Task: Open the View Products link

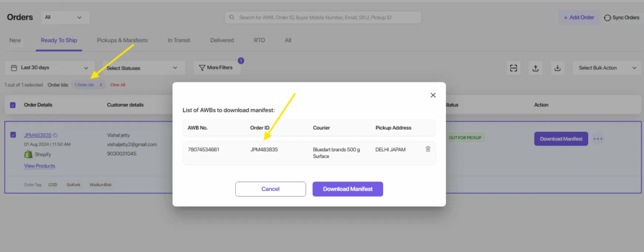Action: [39, 166]
